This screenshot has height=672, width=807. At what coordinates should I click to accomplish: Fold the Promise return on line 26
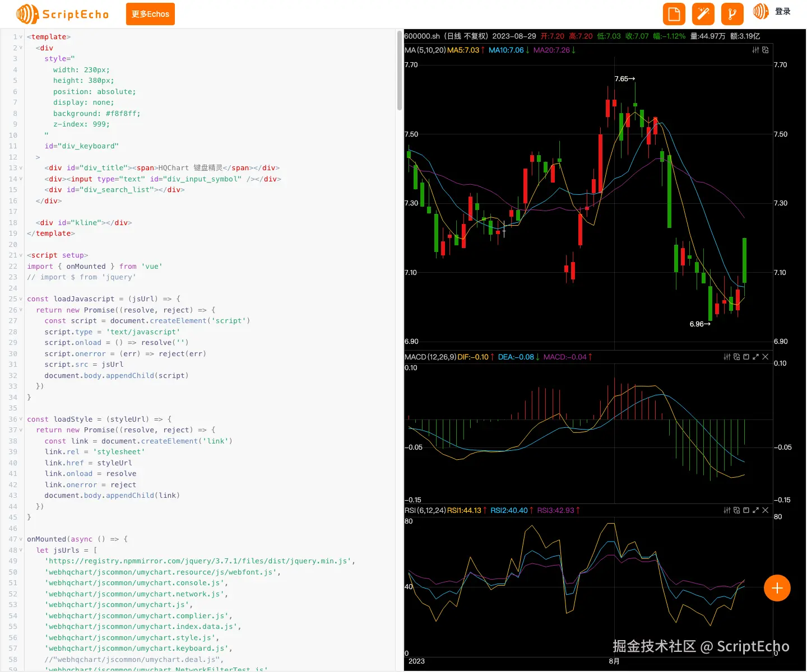(21, 310)
